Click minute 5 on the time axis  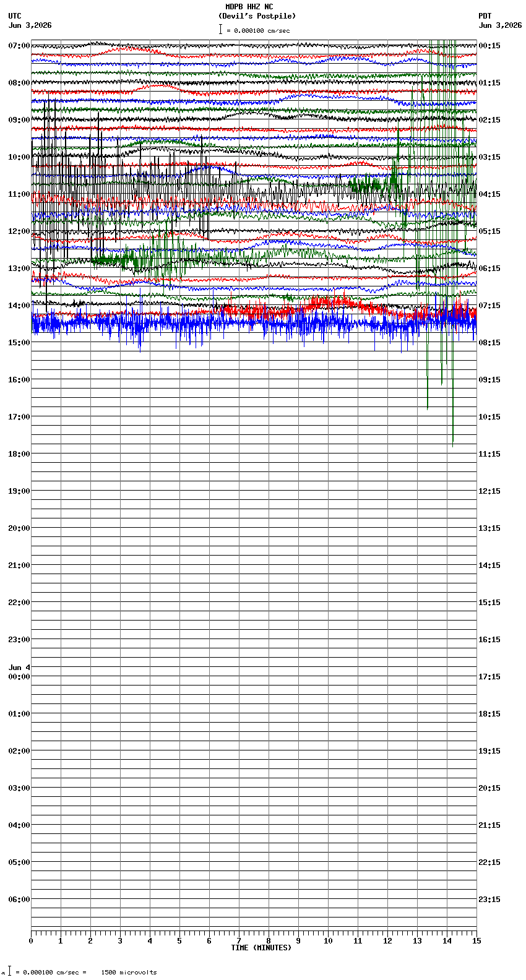[x=179, y=941]
